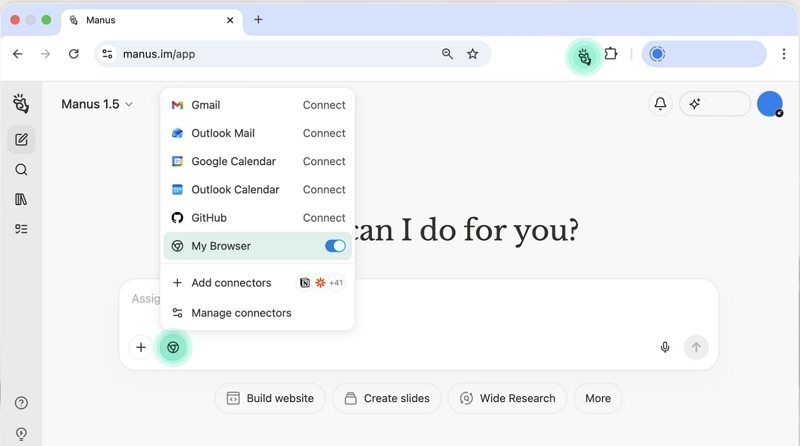Click the Outlook Mail icon in the list
800x446 pixels.
point(177,133)
